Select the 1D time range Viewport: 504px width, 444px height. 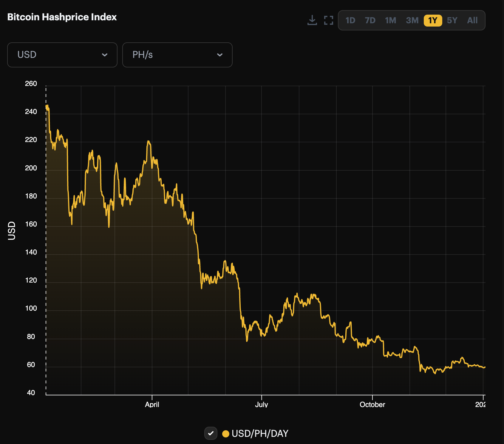350,20
